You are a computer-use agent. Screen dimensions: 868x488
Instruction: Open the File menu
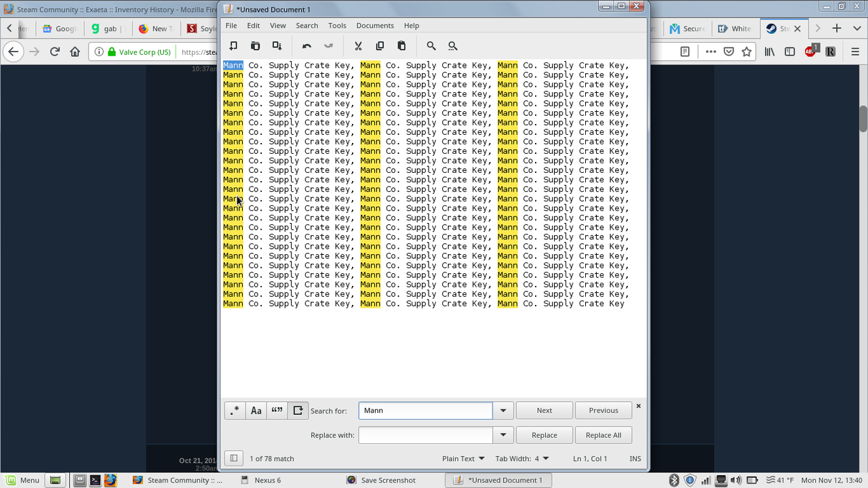[231, 25]
